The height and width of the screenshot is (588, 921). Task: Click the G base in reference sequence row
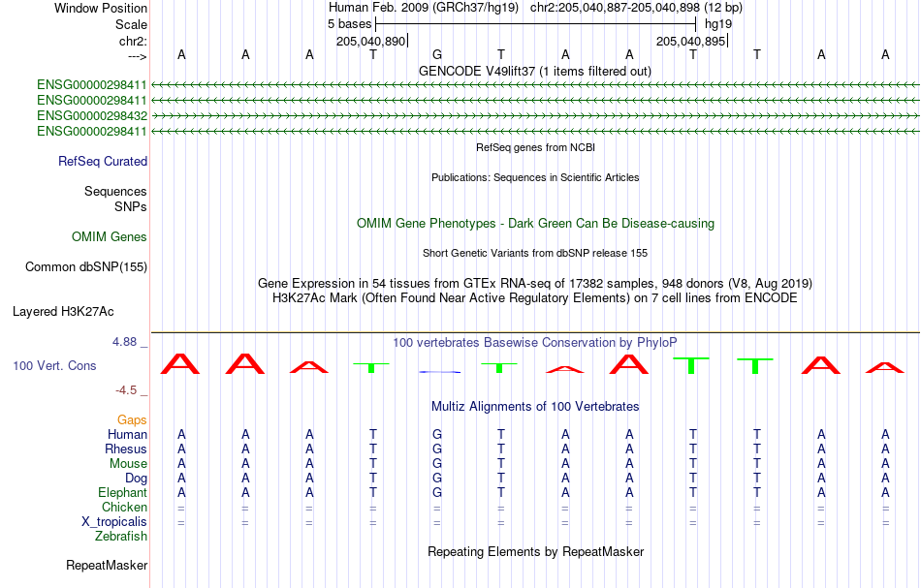pos(437,54)
